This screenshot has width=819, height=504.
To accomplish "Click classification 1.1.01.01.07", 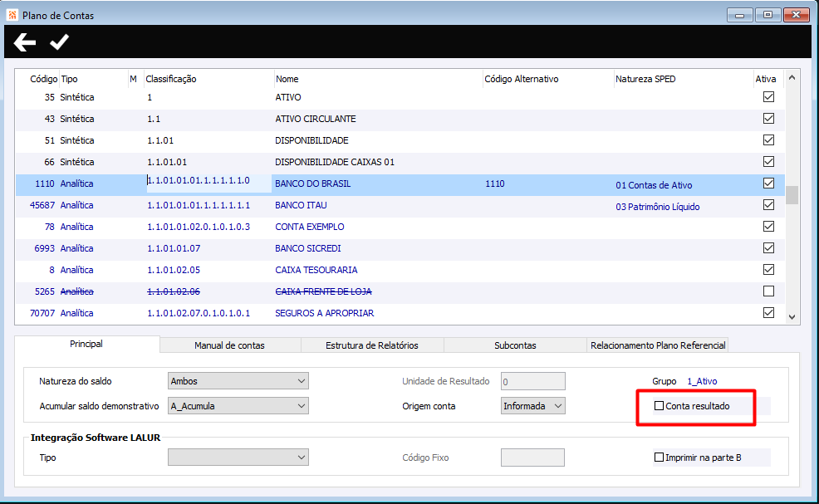I will click(174, 248).
